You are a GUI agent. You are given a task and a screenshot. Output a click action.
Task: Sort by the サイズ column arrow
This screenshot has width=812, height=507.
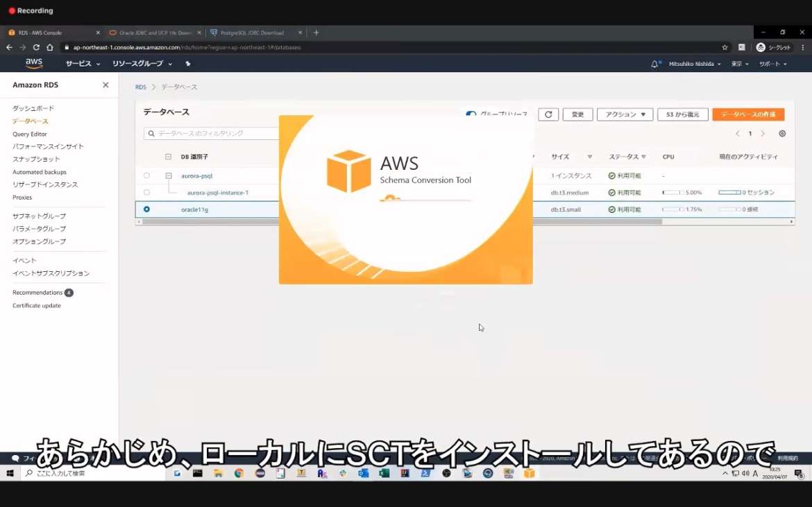pos(589,157)
